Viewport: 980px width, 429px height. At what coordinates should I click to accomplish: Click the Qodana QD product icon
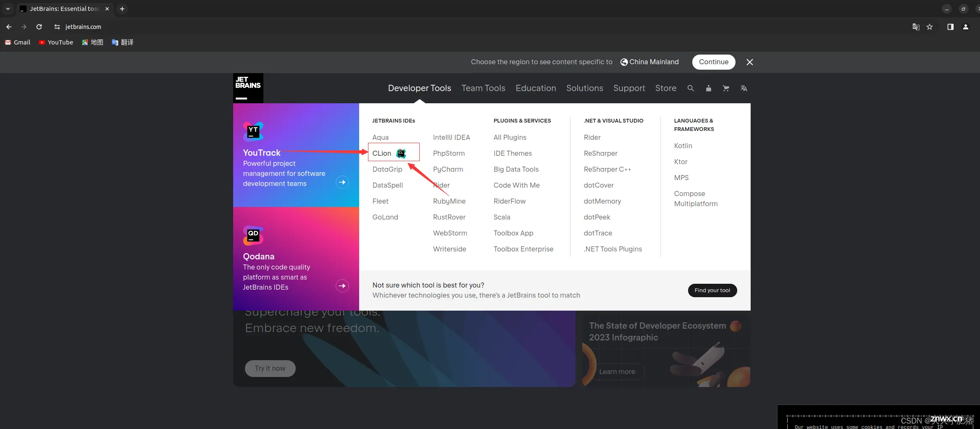tap(253, 235)
